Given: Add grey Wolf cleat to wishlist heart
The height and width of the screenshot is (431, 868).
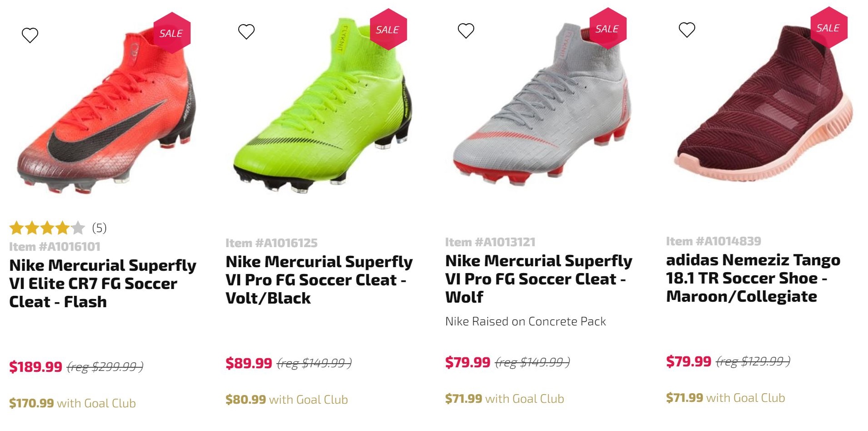Looking at the screenshot, I should 466,30.
